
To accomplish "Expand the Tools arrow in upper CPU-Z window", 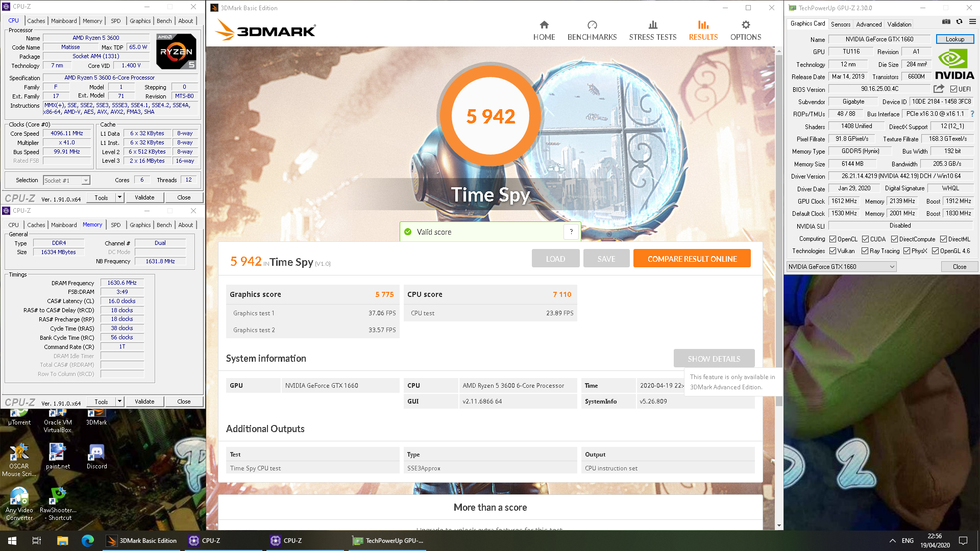I will [119, 197].
